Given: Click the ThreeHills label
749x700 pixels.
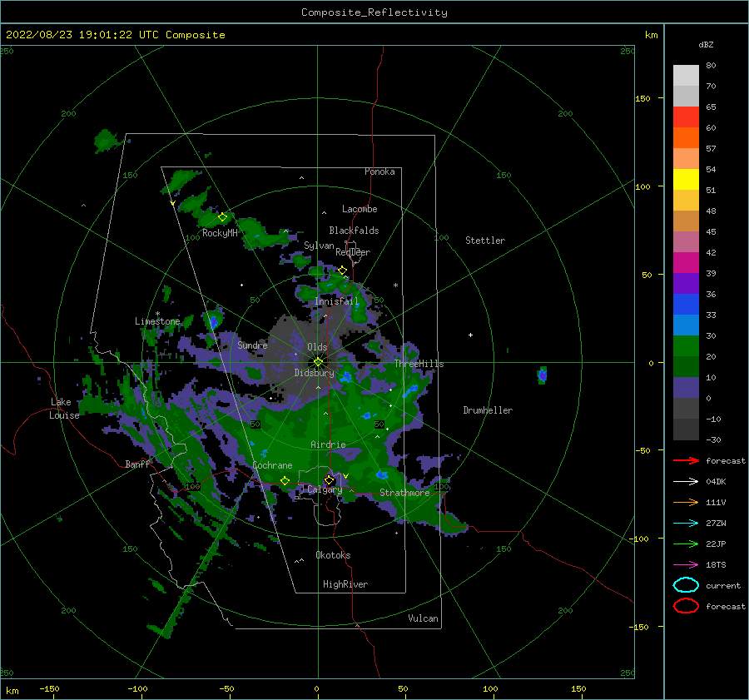Looking at the screenshot, I should click(419, 364).
